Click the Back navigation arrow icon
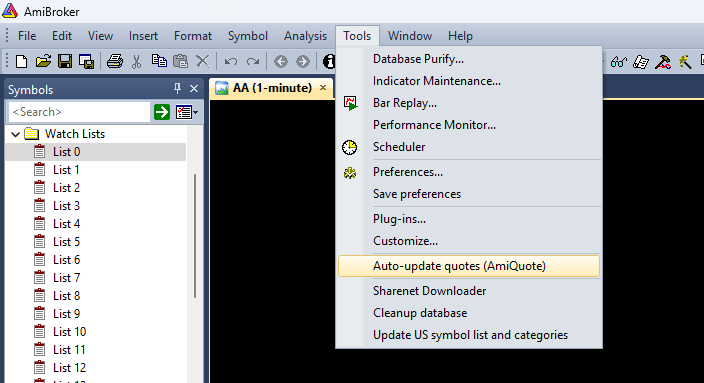 (x=281, y=61)
